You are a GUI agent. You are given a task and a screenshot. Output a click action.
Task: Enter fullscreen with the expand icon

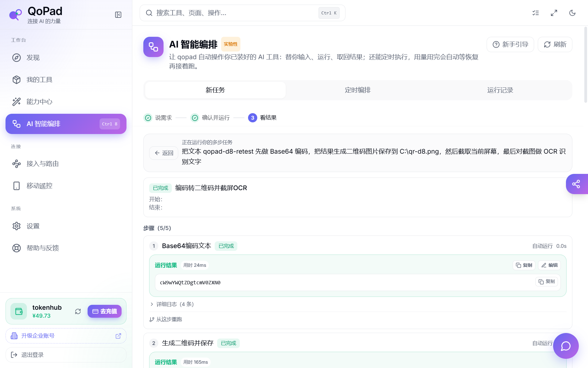(x=554, y=13)
